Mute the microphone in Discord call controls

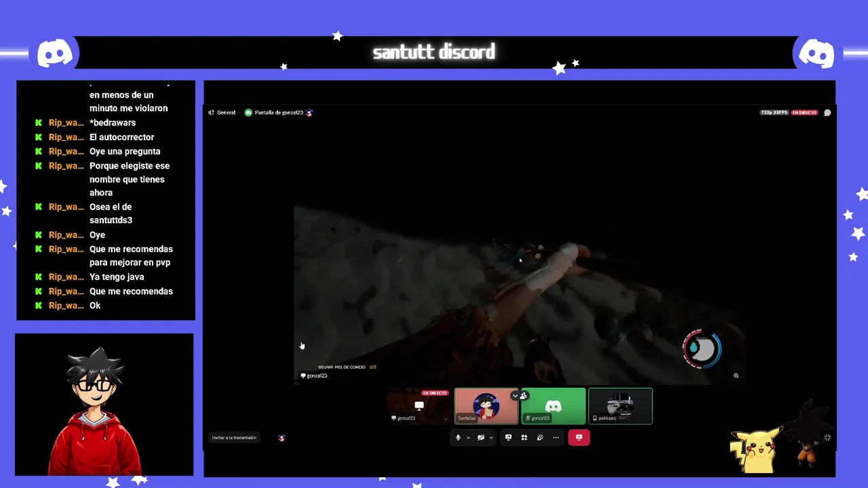(x=458, y=438)
